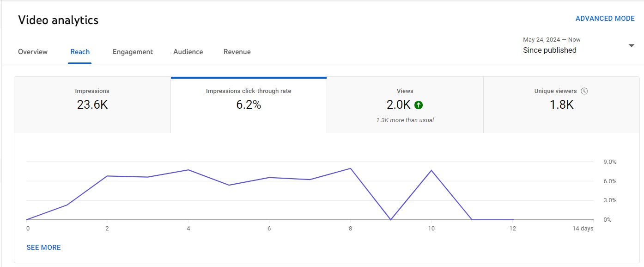Select the Unique viewers metric card

point(561,105)
